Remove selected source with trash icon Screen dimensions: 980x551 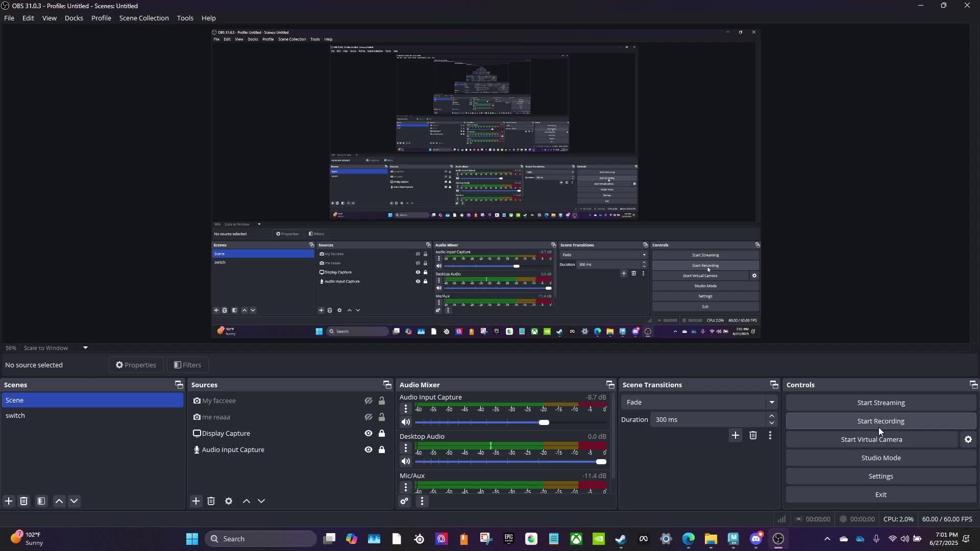point(211,502)
